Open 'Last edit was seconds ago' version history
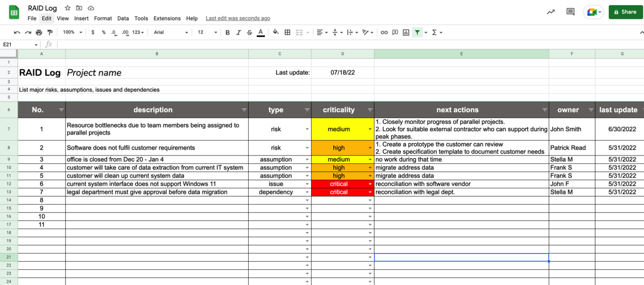Image resolution: width=644 pixels, height=285 pixels. click(238, 18)
